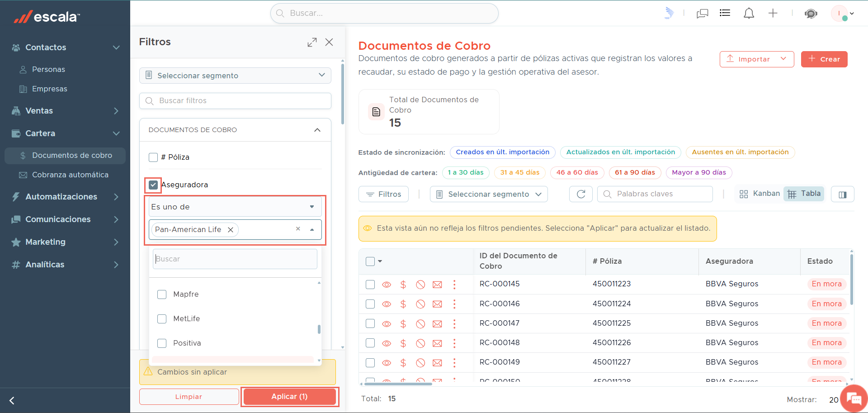Collapse the sidebar with the back arrow

12,400
